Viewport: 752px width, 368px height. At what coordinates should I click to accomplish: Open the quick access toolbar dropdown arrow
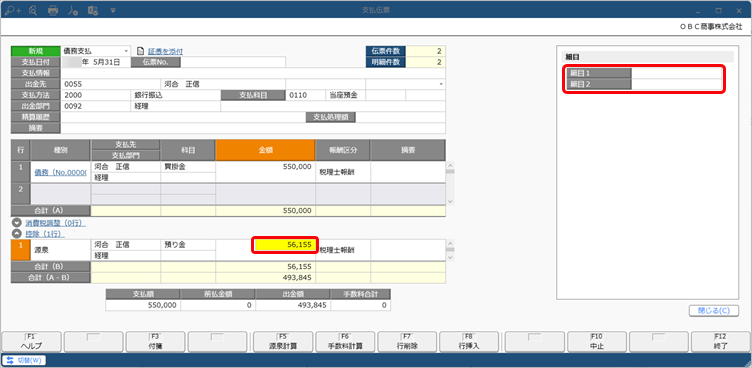(x=113, y=10)
